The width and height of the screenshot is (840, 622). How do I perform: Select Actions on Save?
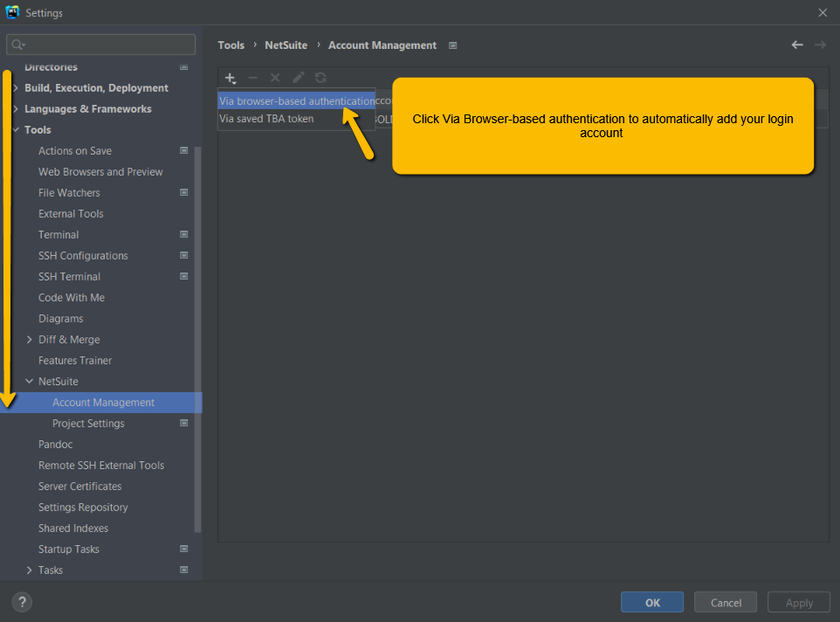(75, 151)
